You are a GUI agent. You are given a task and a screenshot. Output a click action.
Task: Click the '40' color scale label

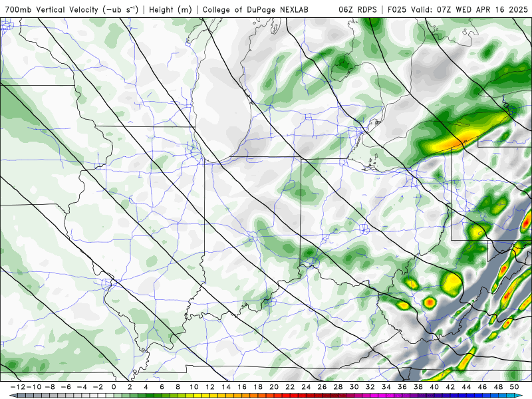point(434,387)
